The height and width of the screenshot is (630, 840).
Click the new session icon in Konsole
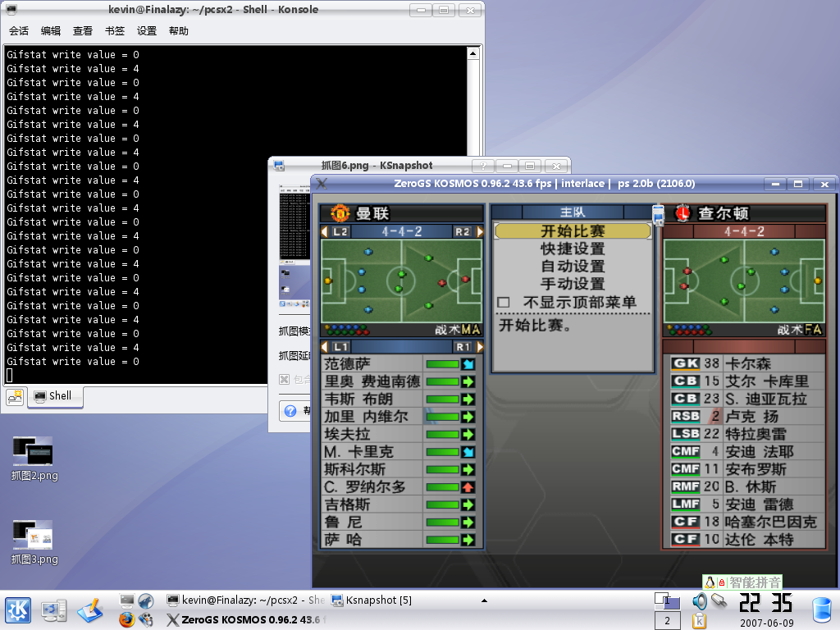point(15,396)
